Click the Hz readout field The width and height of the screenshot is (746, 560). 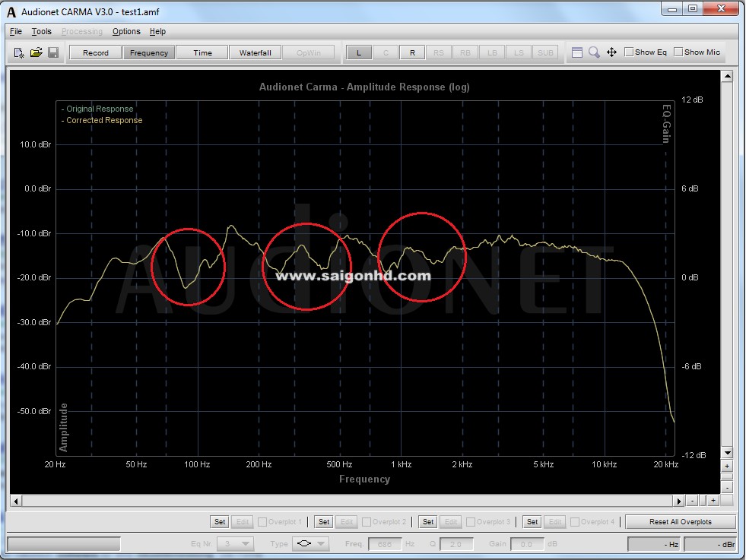(654, 544)
